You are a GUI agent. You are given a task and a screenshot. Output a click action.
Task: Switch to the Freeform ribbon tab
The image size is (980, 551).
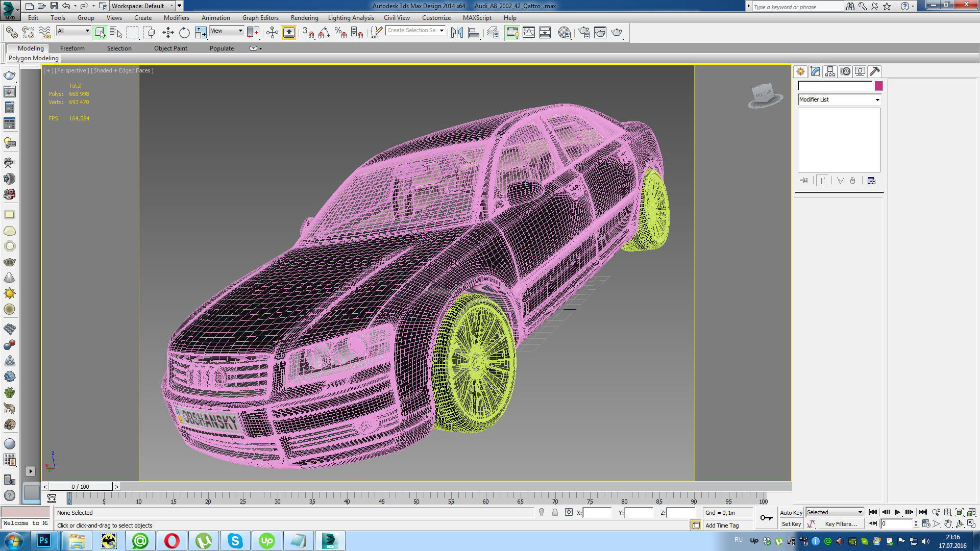point(72,48)
